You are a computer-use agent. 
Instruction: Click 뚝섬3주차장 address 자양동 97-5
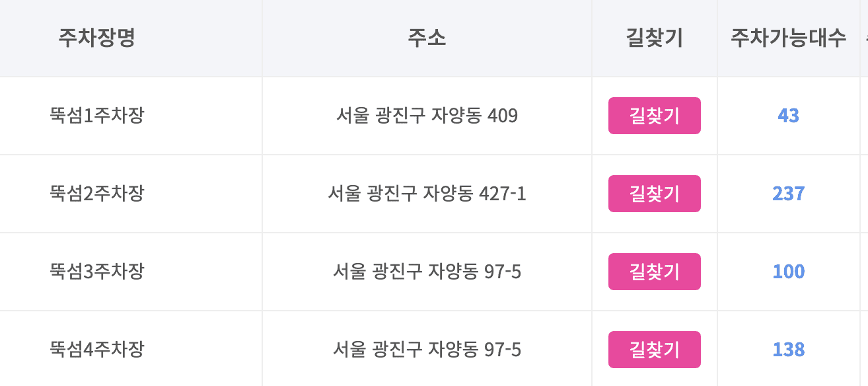(427, 272)
